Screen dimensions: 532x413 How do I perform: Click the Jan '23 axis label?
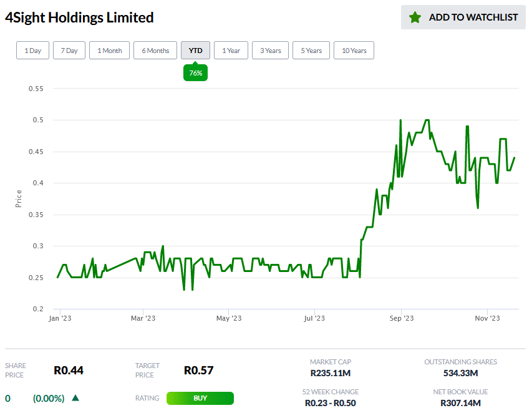point(60,318)
